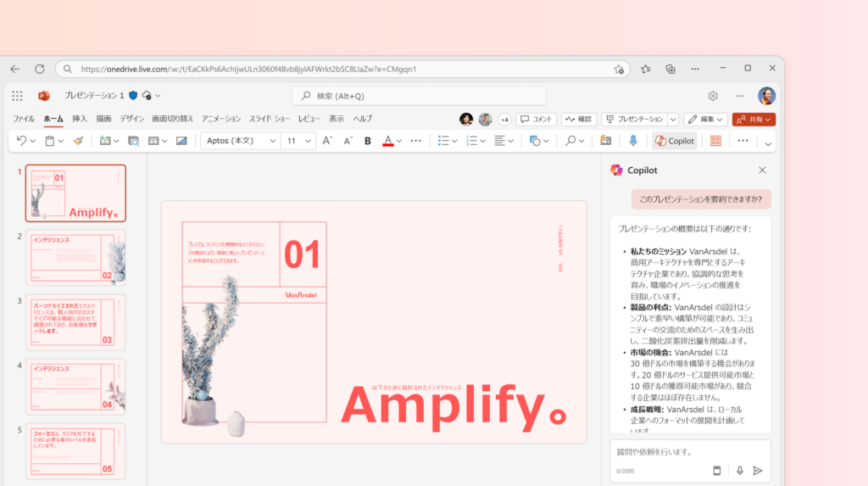
Task: Switch to the 挿入 tab
Action: point(80,119)
